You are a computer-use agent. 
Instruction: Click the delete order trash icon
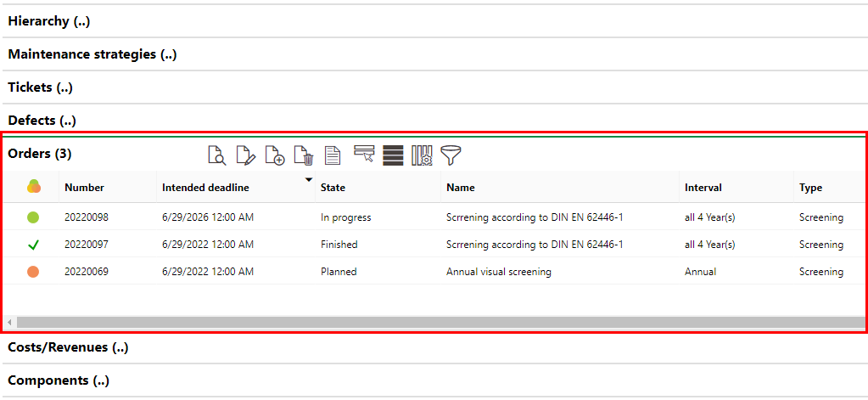point(304,155)
